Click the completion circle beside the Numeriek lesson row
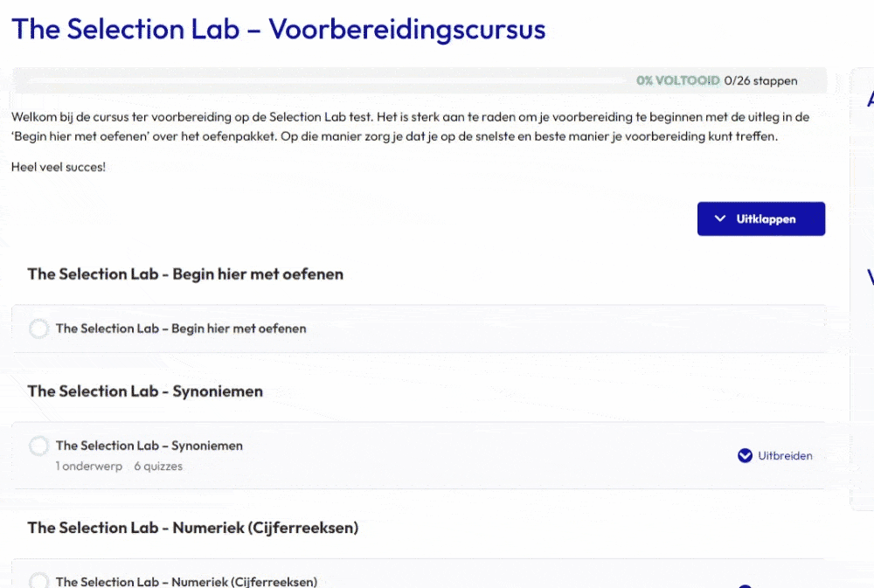 (38, 580)
